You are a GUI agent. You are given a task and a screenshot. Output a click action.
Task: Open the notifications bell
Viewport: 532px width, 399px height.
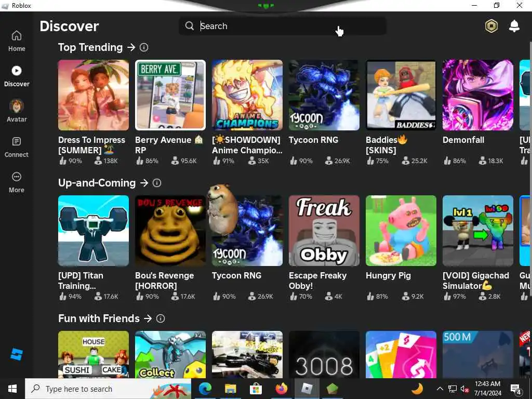514,26
